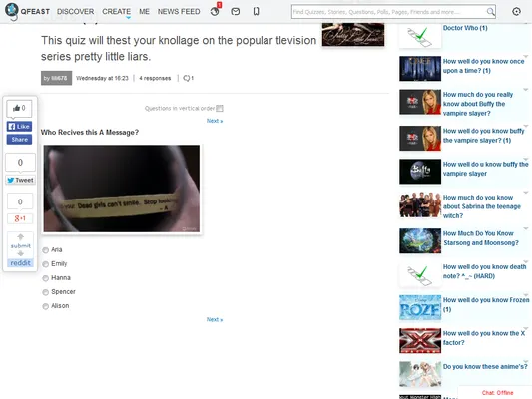Toggle the Questions in vertical order checkbox

pos(220,108)
